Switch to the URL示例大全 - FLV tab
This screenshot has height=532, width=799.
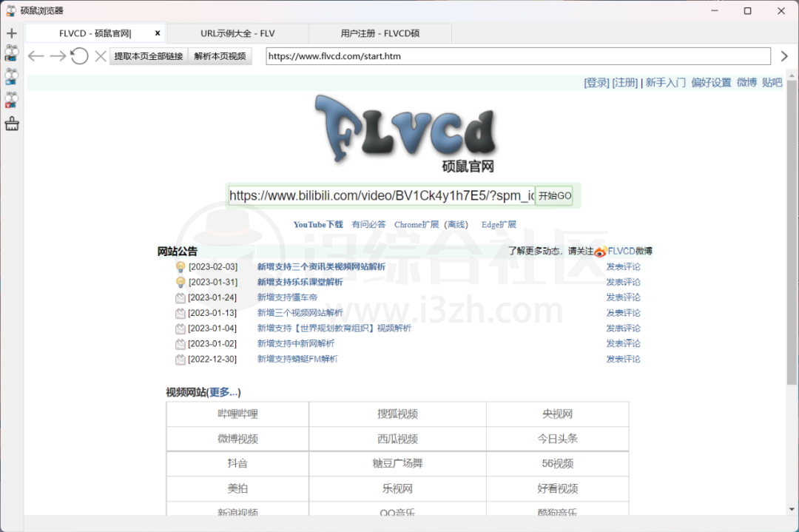[237, 33]
